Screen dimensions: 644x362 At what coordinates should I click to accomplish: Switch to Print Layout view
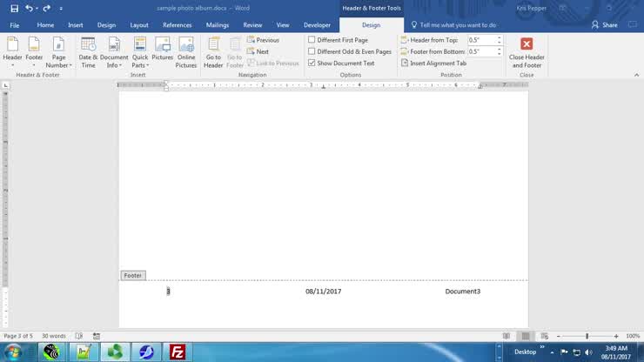point(526,336)
